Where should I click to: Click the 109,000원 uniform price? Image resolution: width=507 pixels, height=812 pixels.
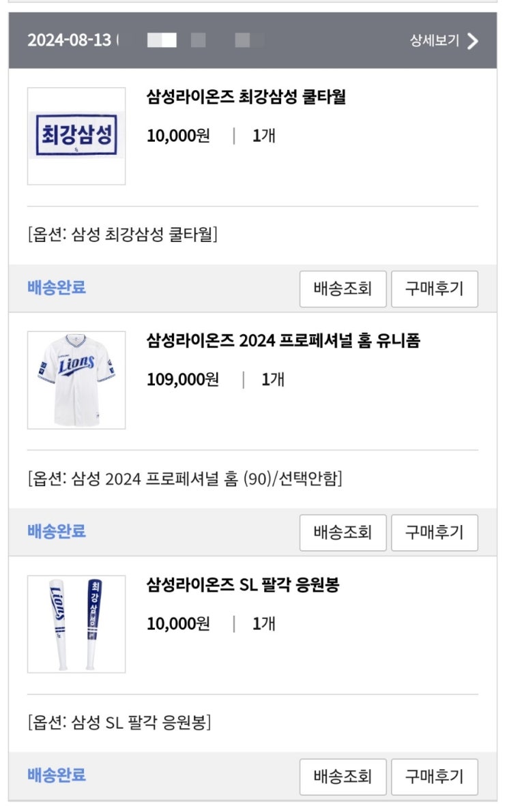coord(183,380)
